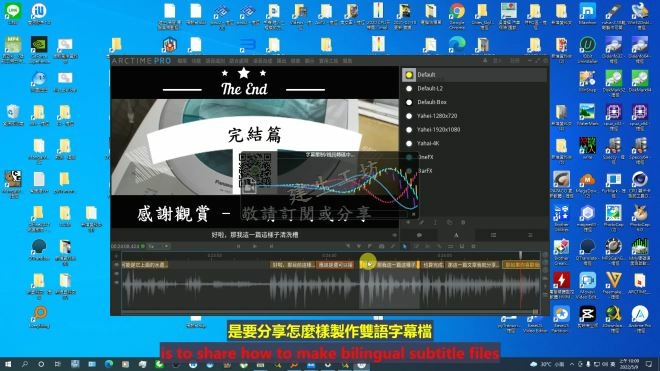Screen dimensions: 660x371
Task: Open the weather 30°C tray widget
Action: [x=547, y=364]
